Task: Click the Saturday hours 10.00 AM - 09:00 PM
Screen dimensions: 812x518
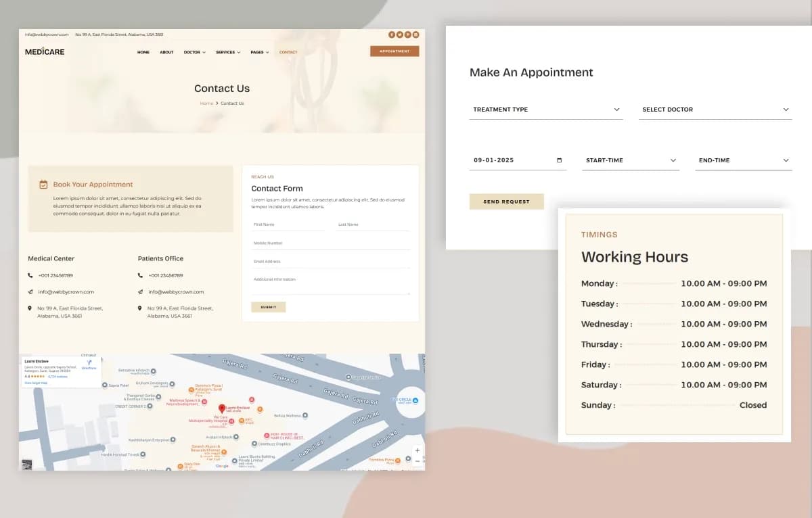Action: coord(724,385)
